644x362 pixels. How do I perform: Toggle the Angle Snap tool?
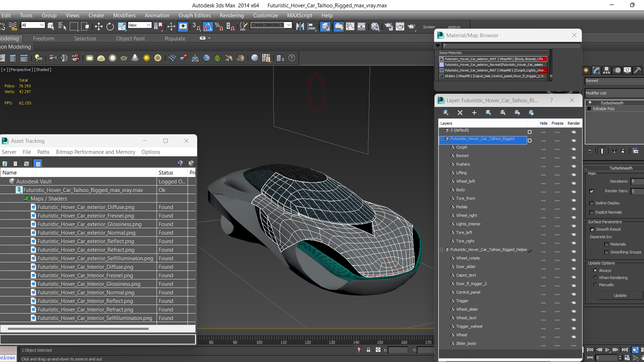[208, 26]
